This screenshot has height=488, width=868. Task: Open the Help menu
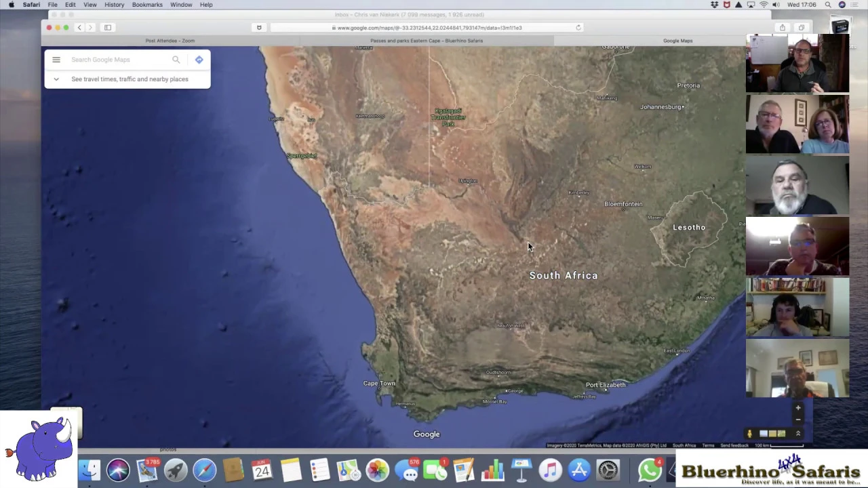(x=206, y=5)
